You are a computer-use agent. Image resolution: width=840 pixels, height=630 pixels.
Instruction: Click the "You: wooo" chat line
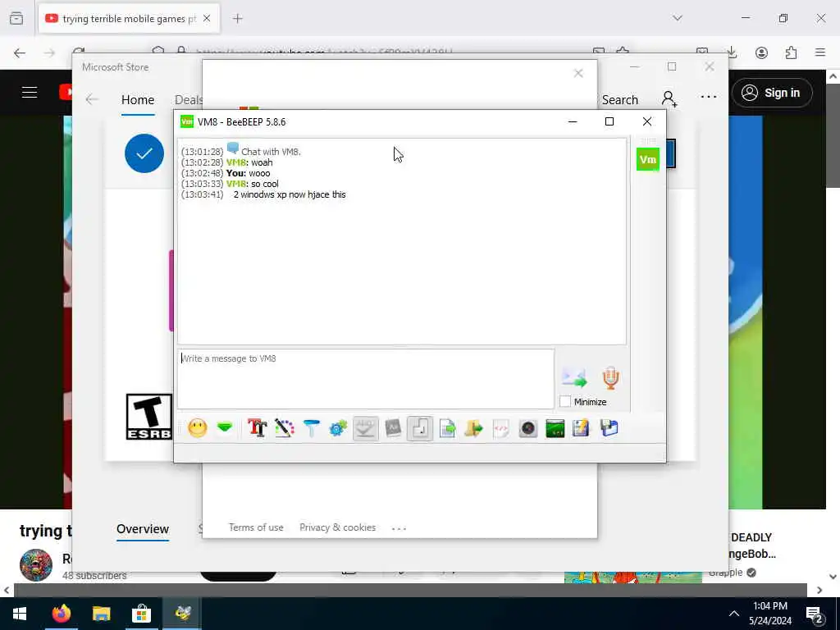coord(226,173)
